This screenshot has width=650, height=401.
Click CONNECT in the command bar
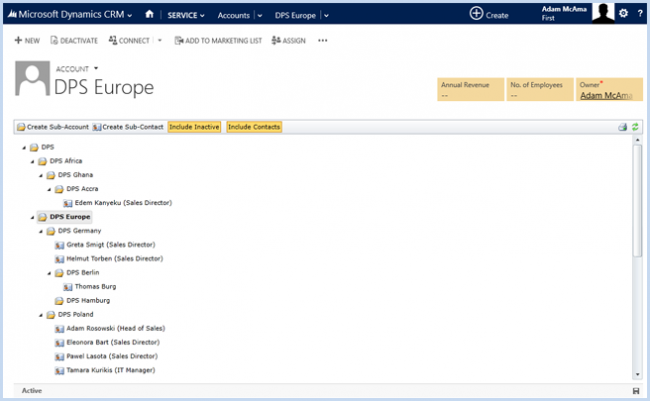click(x=129, y=41)
